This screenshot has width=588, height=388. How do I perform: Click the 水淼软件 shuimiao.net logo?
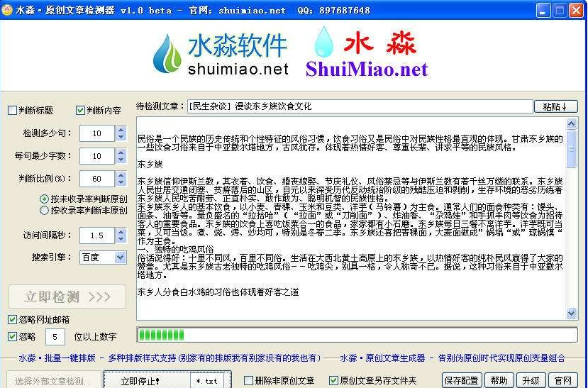coord(221,54)
